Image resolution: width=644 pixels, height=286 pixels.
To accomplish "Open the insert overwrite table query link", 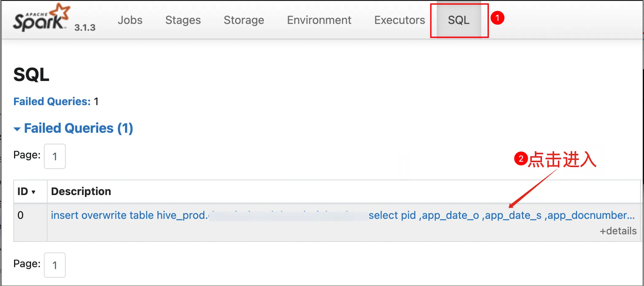I will tap(129, 215).
